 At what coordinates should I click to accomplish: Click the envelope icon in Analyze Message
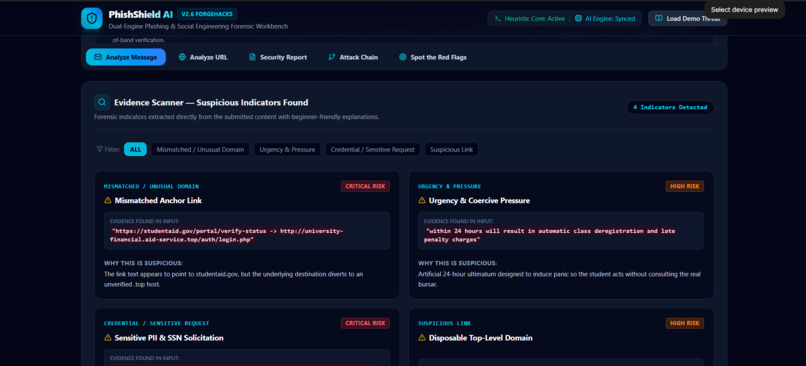click(x=98, y=57)
